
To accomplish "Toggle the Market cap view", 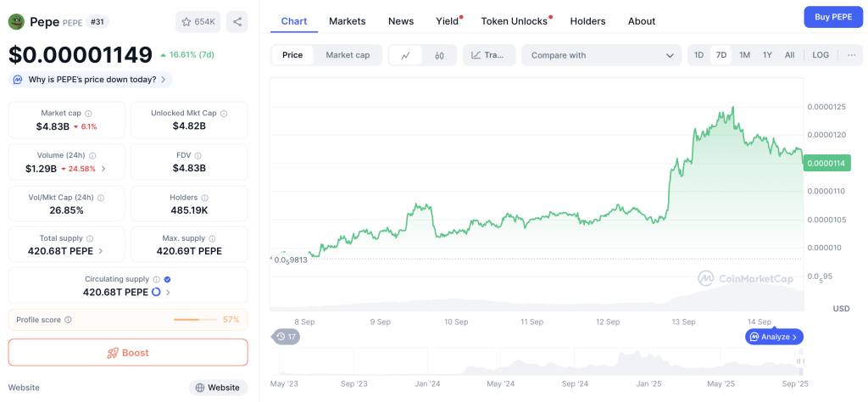I will (x=348, y=55).
